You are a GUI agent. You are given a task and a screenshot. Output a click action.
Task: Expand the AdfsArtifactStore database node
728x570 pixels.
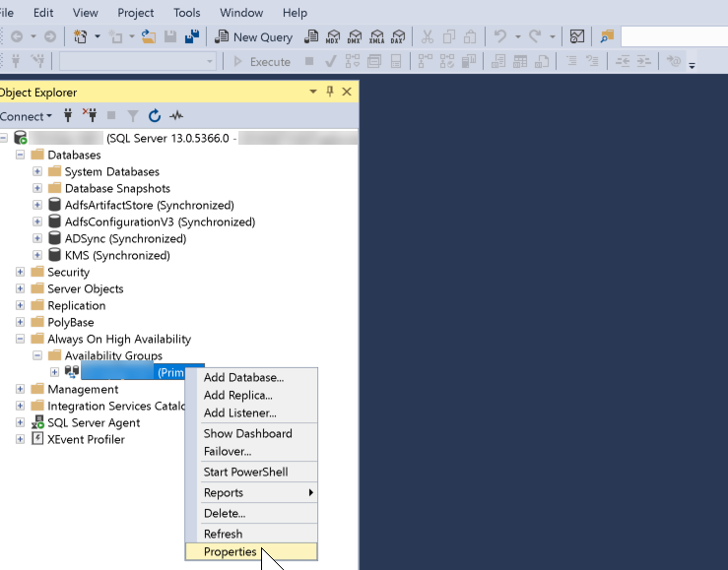37,205
